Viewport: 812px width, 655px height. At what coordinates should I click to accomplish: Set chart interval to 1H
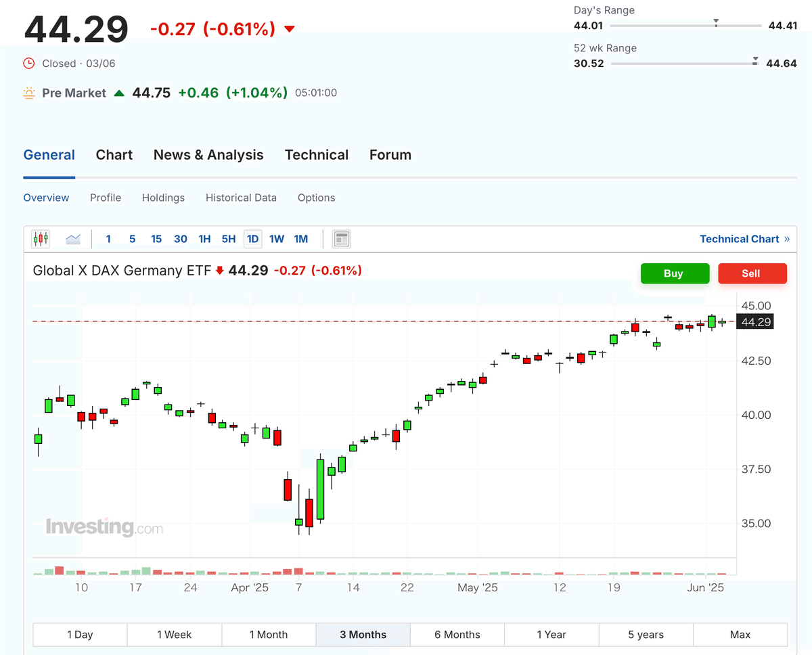tap(204, 239)
